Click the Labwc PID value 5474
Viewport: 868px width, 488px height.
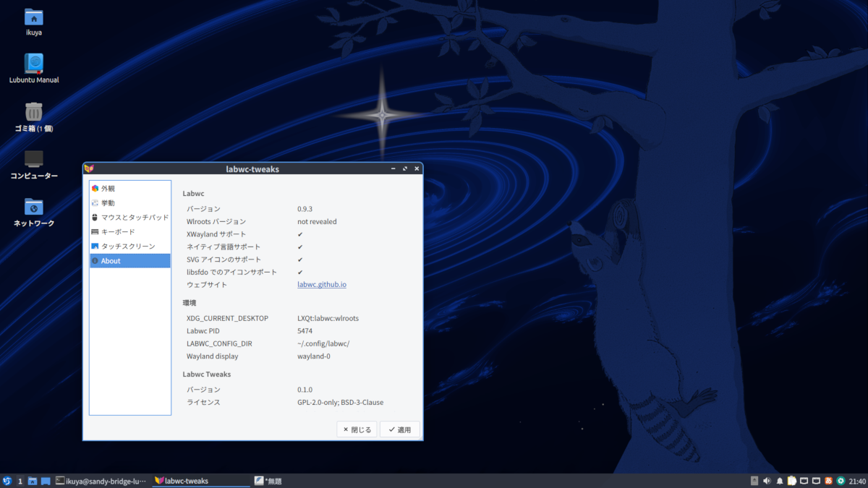point(305,331)
